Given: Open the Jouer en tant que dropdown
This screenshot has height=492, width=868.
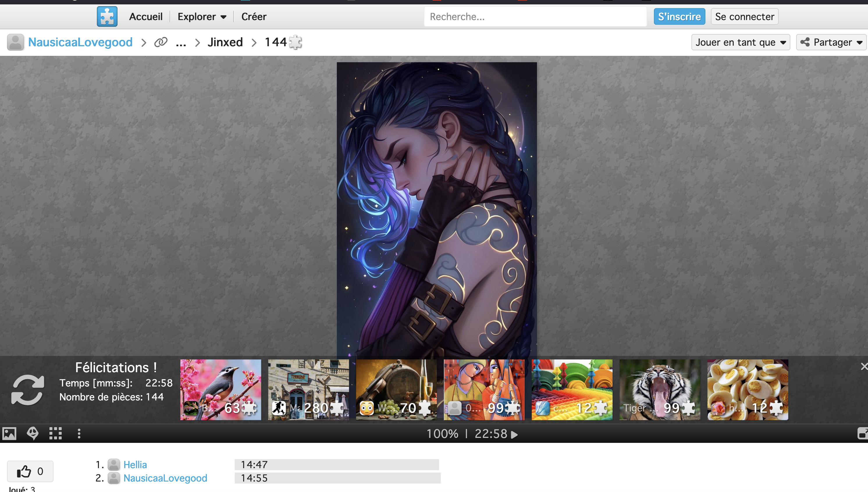Looking at the screenshot, I should pyautogui.click(x=740, y=42).
